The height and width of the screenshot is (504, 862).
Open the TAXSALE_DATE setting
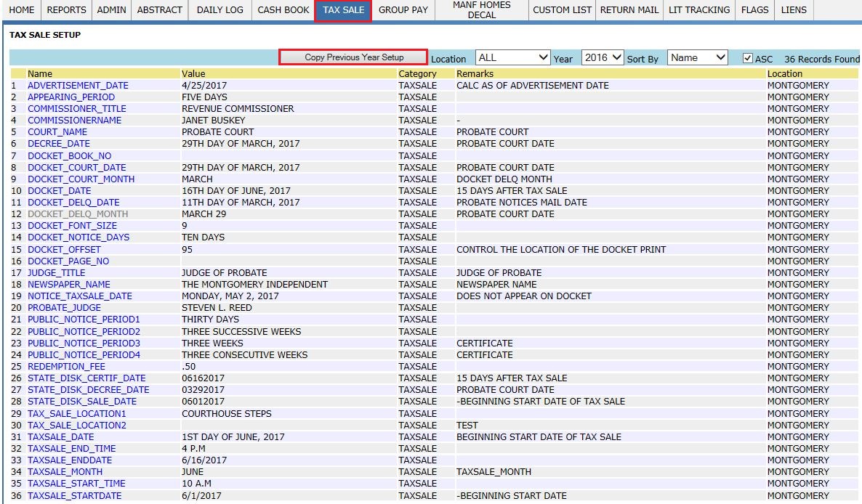click(x=60, y=437)
